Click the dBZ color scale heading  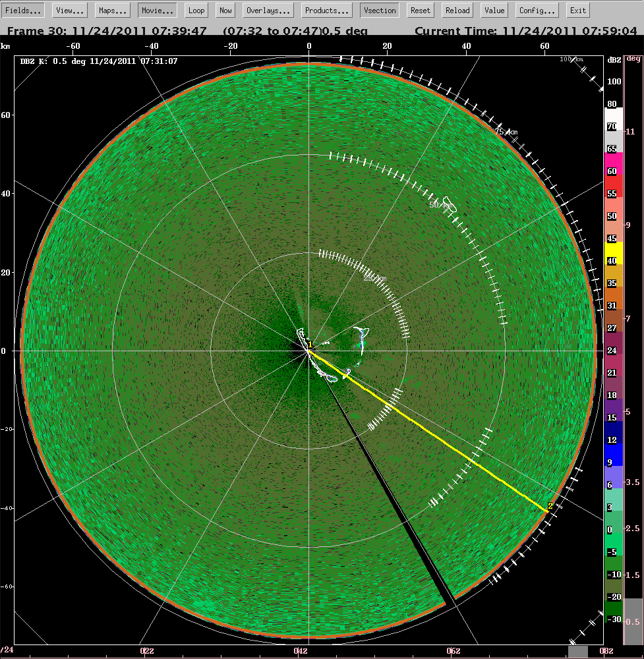[614, 60]
